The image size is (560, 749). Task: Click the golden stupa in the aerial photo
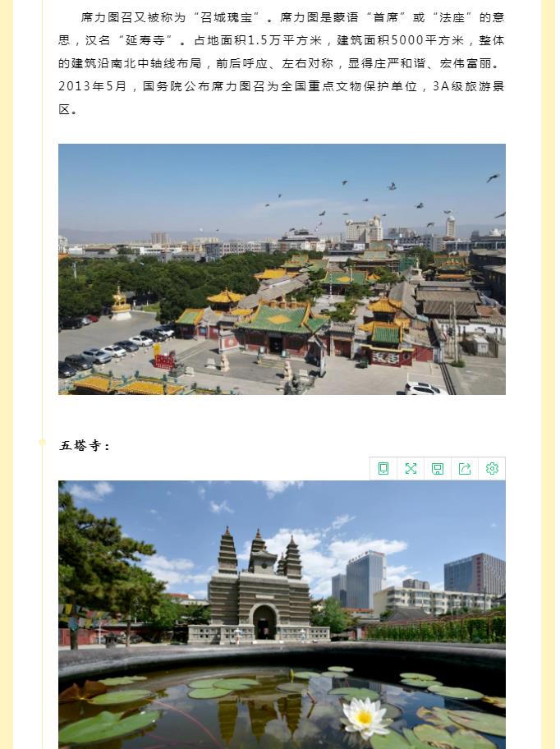pyautogui.click(x=121, y=302)
